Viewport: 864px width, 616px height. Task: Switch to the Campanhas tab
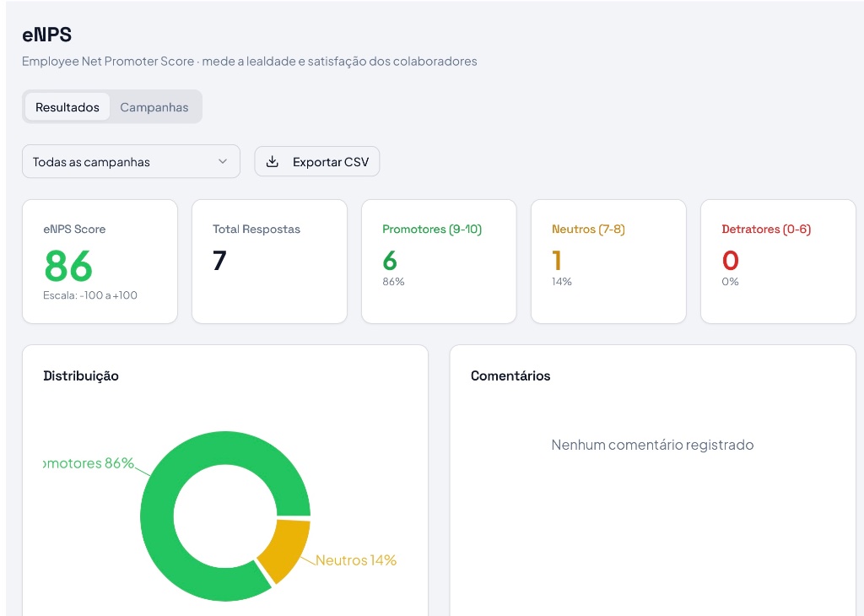pos(154,107)
